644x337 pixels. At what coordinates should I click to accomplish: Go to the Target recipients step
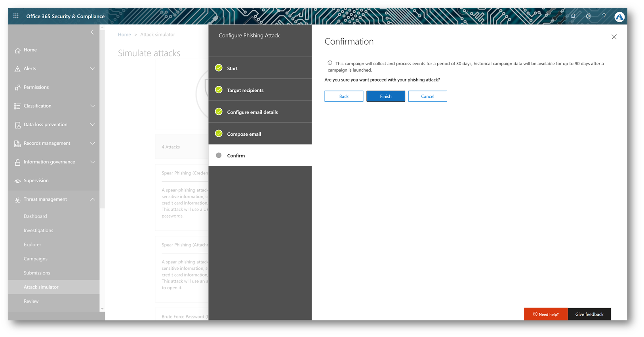pos(260,90)
